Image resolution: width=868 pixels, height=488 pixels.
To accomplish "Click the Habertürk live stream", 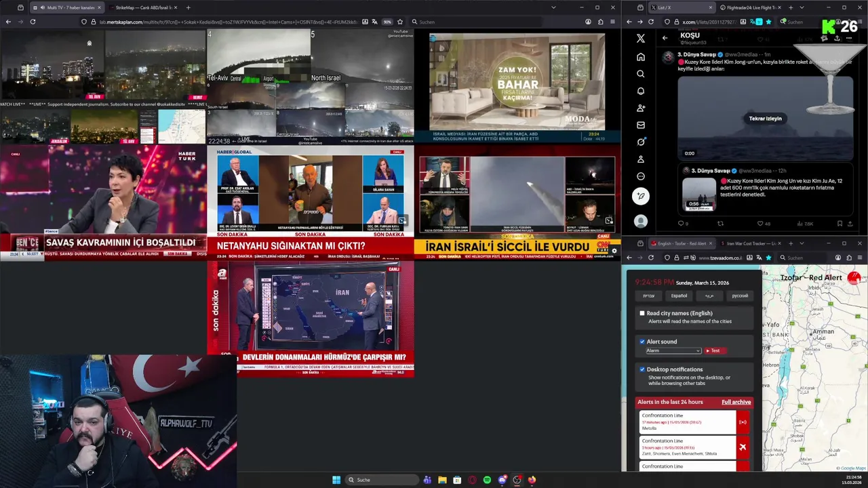I will pos(103,202).
